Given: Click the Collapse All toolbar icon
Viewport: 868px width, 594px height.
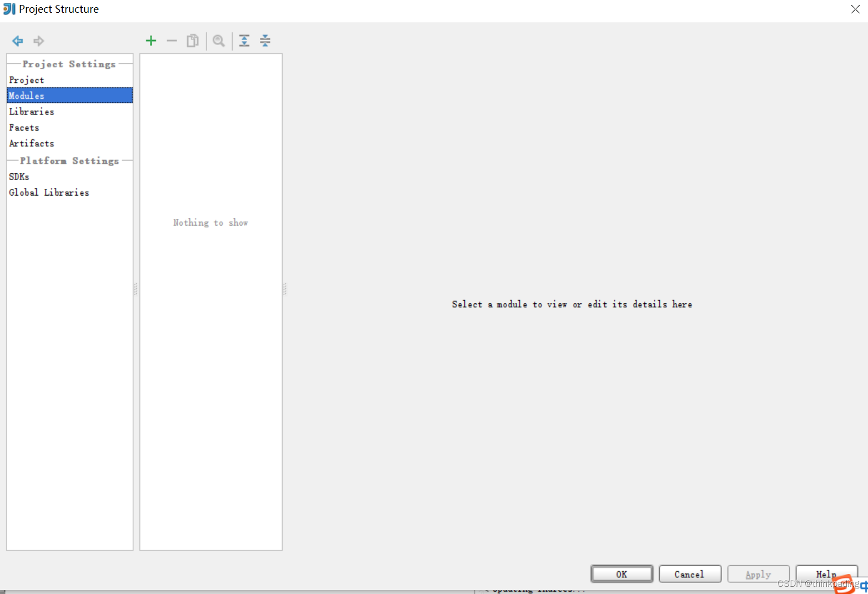Looking at the screenshot, I should tap(265, 41).
